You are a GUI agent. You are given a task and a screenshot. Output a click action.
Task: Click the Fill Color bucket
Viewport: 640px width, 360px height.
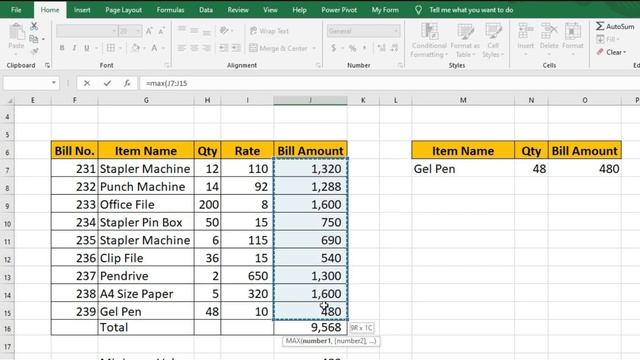[x=135, y=48]
